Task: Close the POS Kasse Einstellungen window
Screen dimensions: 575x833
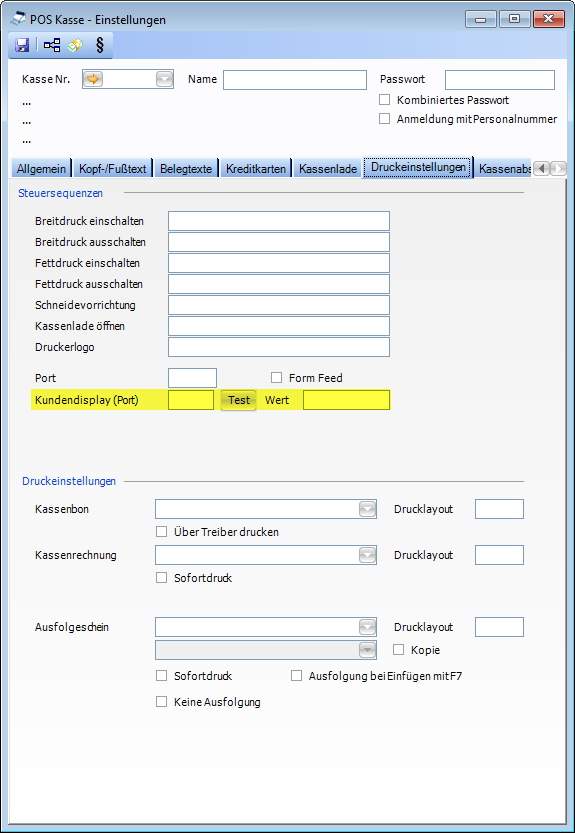Action: coord(548,19)
